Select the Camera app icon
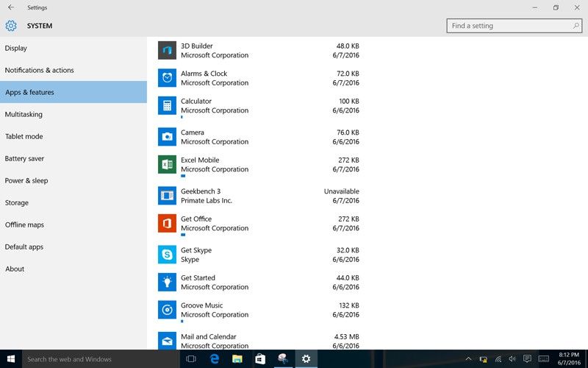 (167, 137)
